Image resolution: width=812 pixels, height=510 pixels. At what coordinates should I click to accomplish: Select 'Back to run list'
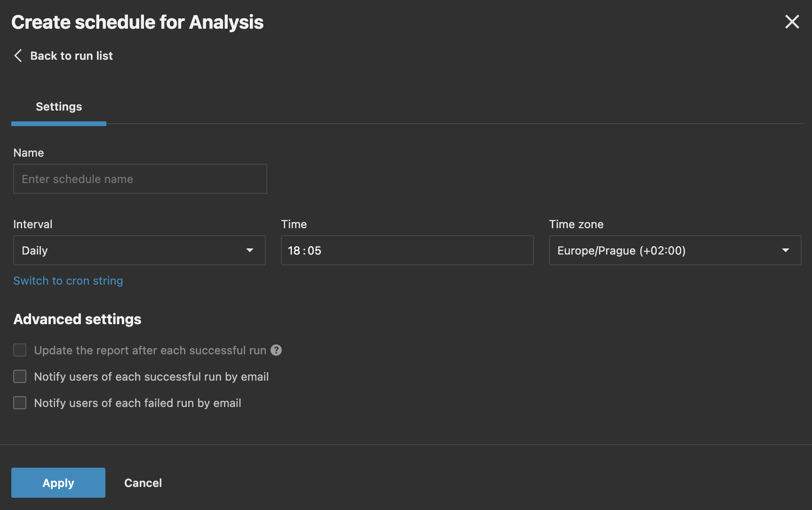(72, 56)
